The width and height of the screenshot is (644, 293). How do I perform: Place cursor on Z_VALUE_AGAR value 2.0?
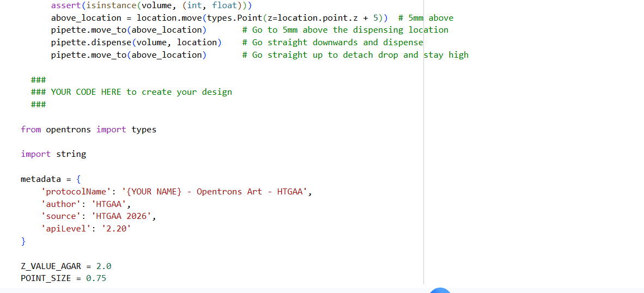pyautogui.click(x=104, y=266)
